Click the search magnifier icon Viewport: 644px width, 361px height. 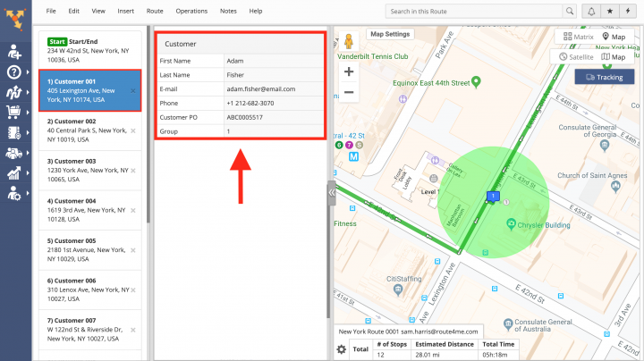[x=569, y=11]
